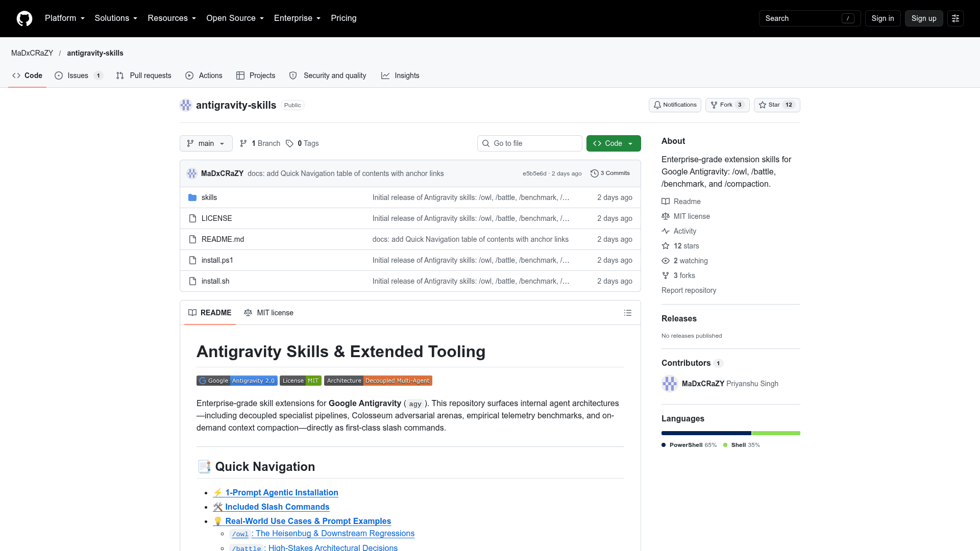
Task: Click the Sign up button
Action: [924, 18]
